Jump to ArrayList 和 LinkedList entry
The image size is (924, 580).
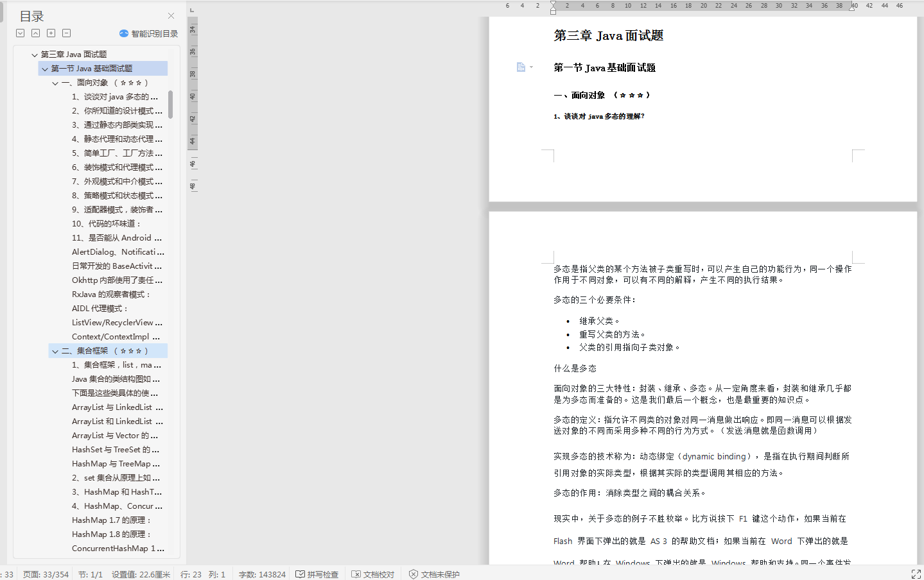[x=118, y=422]
